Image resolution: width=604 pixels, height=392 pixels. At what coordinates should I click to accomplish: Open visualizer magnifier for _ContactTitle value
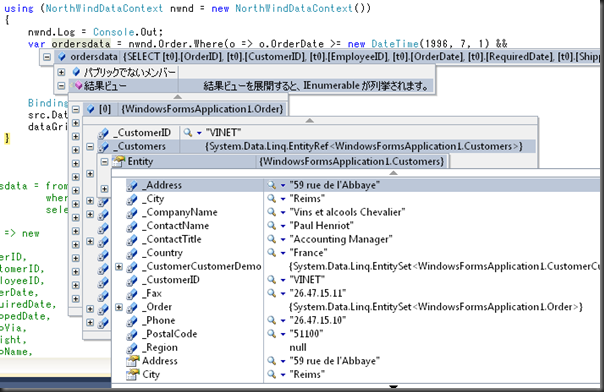click(272, 239)
